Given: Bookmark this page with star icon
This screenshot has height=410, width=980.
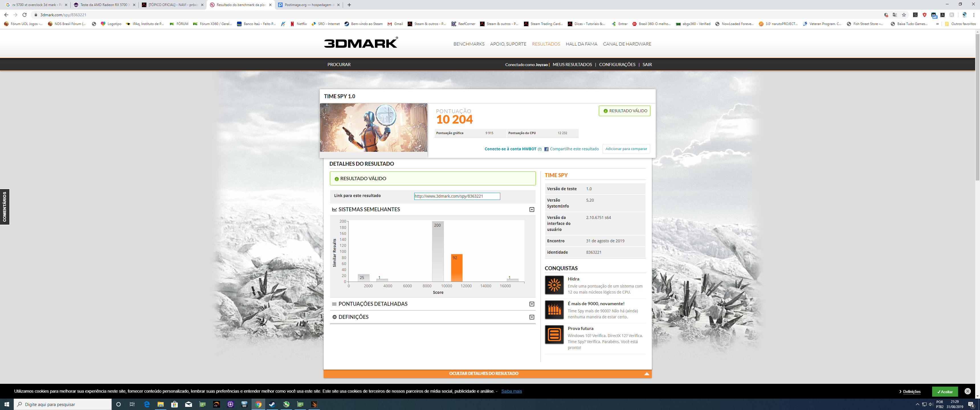Looking at the screenshot, I should 904,15.
